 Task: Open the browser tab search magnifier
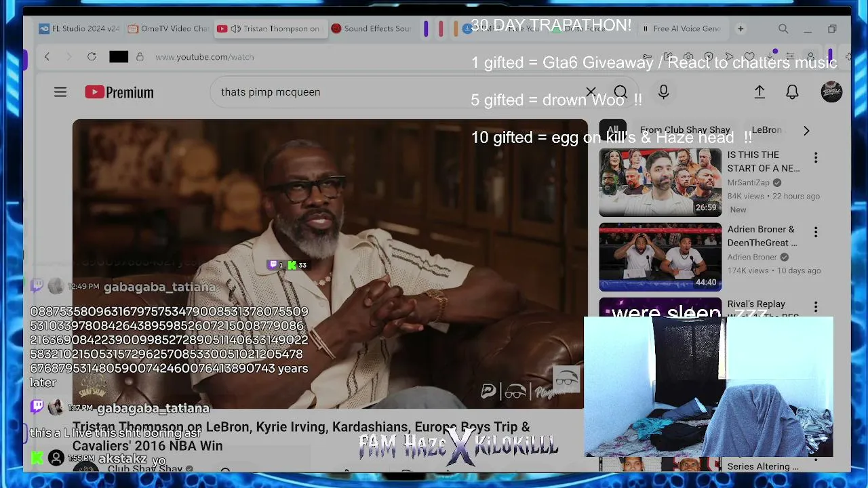pos(783,28)
